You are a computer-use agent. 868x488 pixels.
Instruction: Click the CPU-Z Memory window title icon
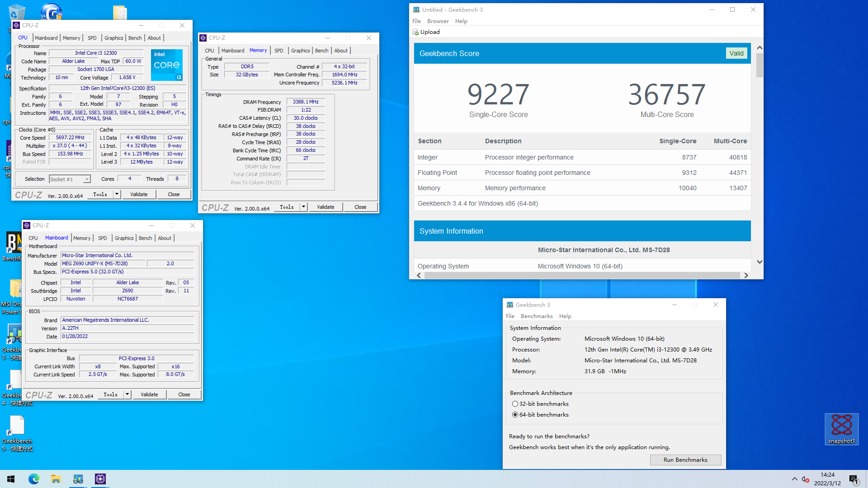pyautogui.click(x=203, y=38)
